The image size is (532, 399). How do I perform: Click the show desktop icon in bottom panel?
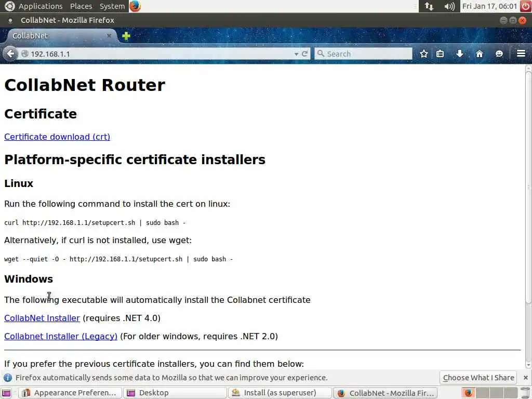pyautogui.click(x=6, y=393)
